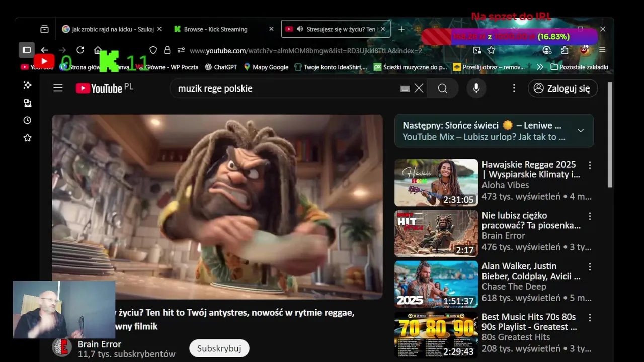
Task: Click 80s Greatest Hits channel name
Action: pyautogui.click(x=516, y=337)
